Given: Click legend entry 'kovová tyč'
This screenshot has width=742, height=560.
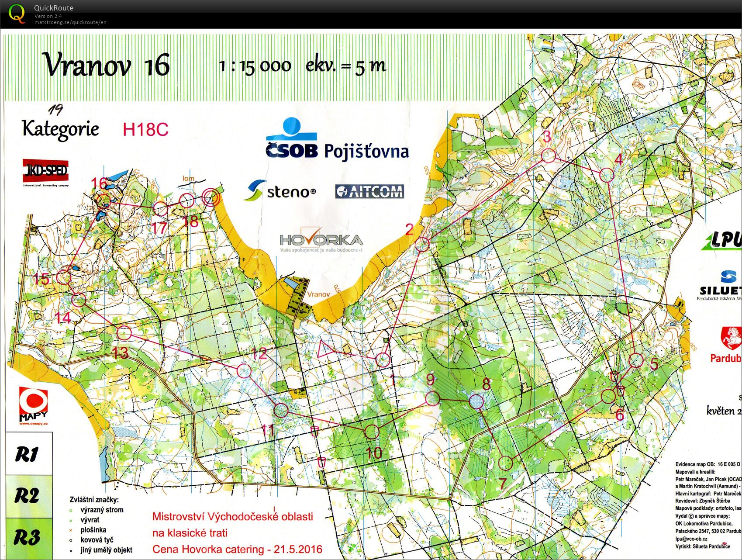Looking at the screenshot, I should pyautogui.click(x=97, y=540).
